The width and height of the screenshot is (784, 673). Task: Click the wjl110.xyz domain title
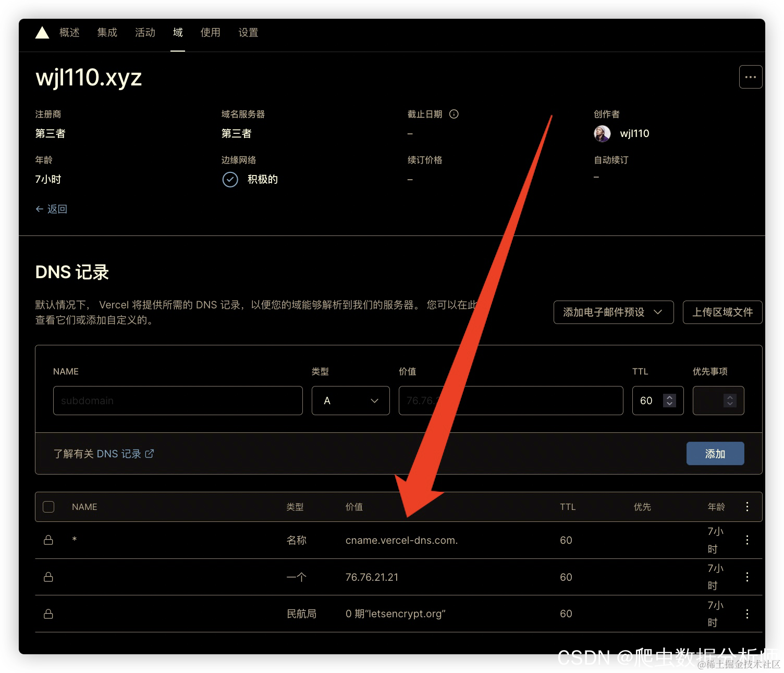point(89,78)
